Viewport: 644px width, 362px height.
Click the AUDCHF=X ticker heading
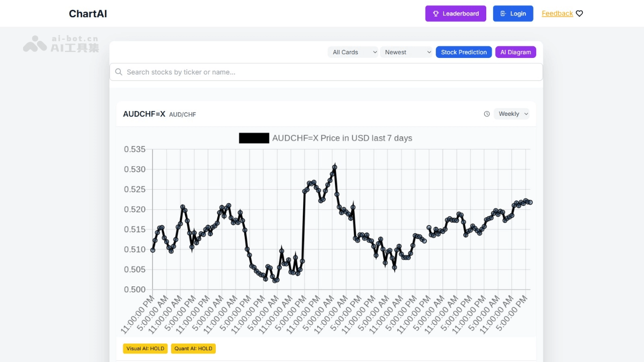144,114
